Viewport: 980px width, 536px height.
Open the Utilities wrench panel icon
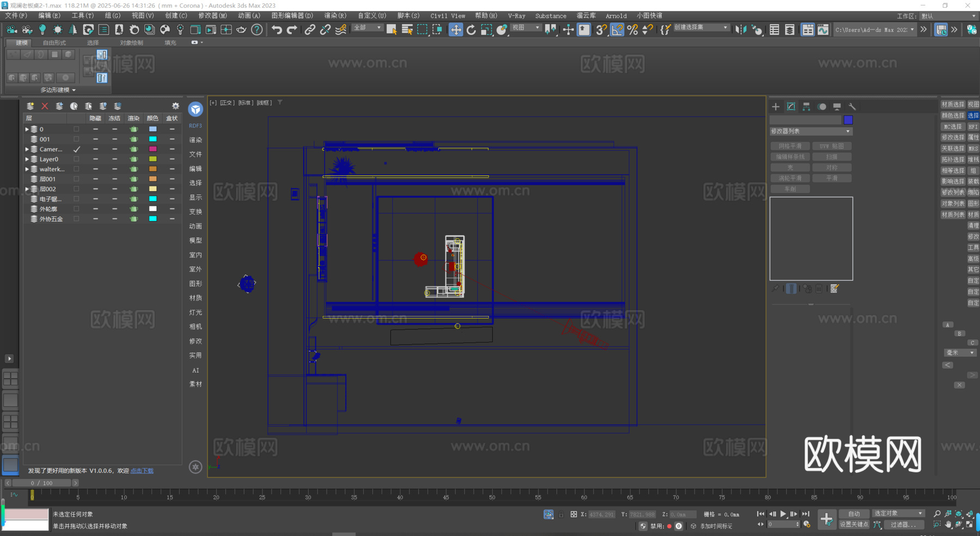click(x=852, y=106)
